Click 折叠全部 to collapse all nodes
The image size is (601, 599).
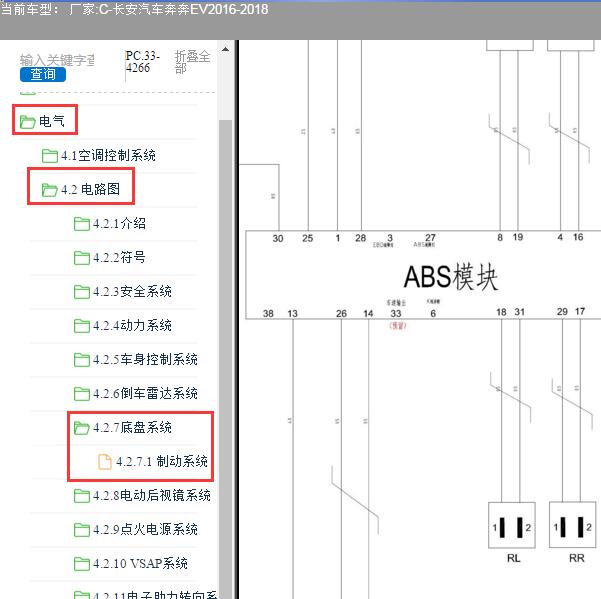pos(192,62)
